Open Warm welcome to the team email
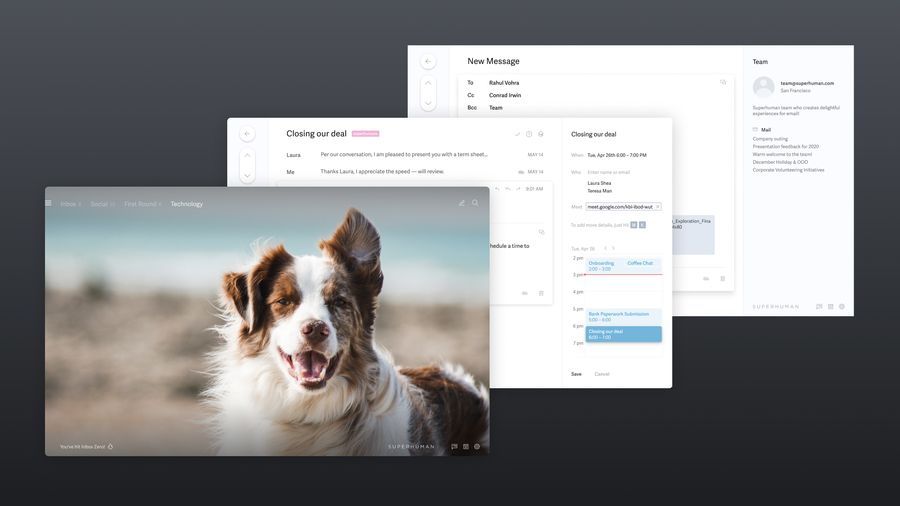Screen dimensions: 900x506 tap(782, 154)
